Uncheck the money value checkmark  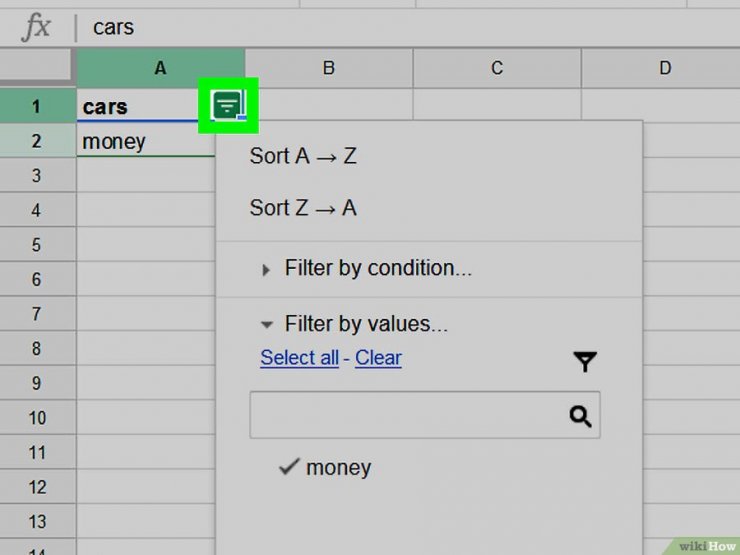coord(289,467)
